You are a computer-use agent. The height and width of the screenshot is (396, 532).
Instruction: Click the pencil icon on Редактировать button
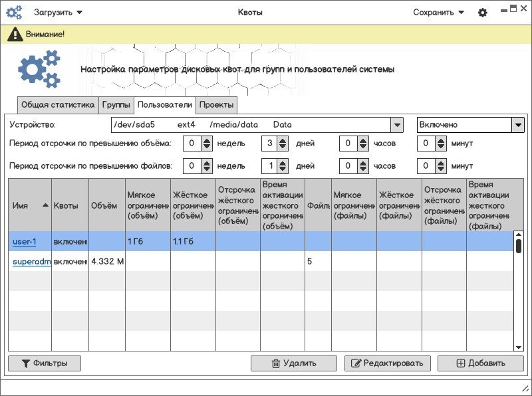356,363
